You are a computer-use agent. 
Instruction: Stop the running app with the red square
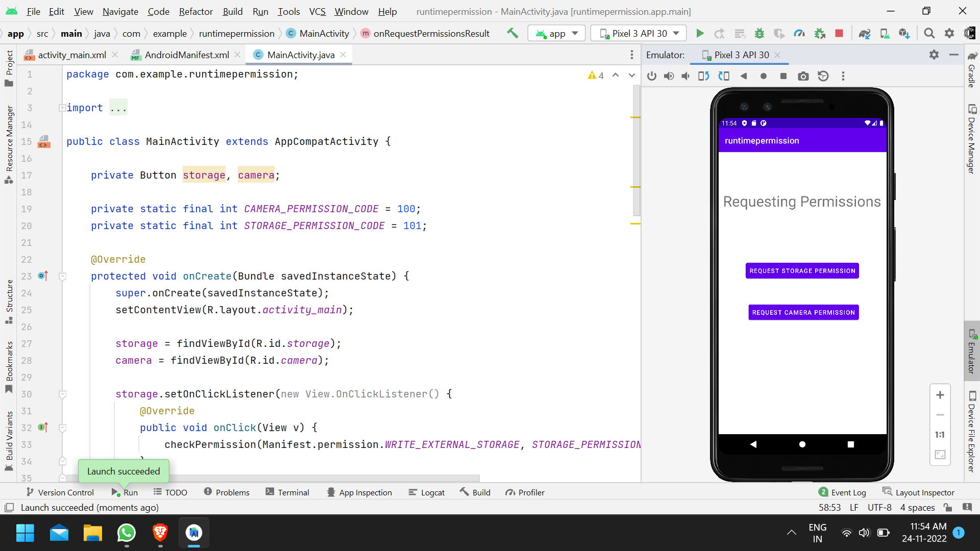click(839, 34)
